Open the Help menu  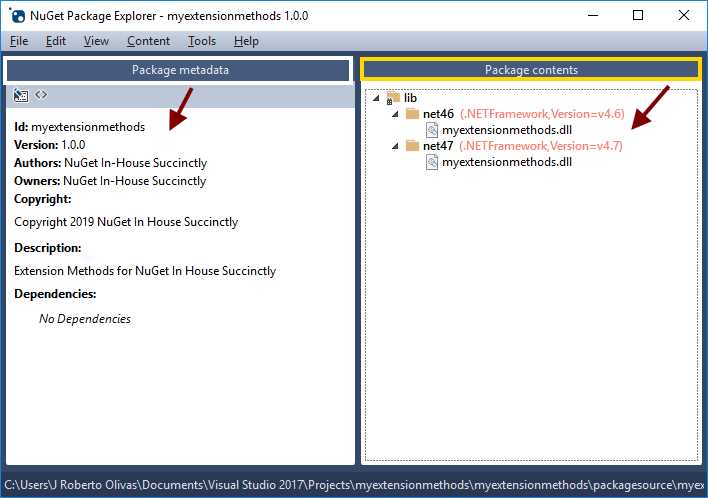(246, 41)
